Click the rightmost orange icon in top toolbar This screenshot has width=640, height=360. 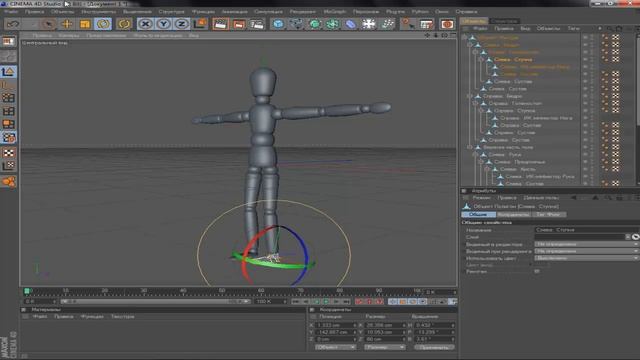[x=447, y=24]
